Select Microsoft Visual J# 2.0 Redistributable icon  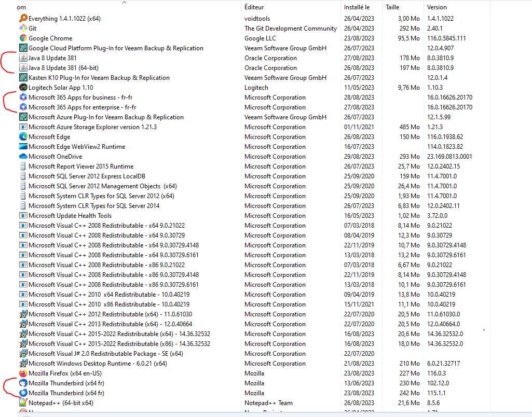(23, 353)
